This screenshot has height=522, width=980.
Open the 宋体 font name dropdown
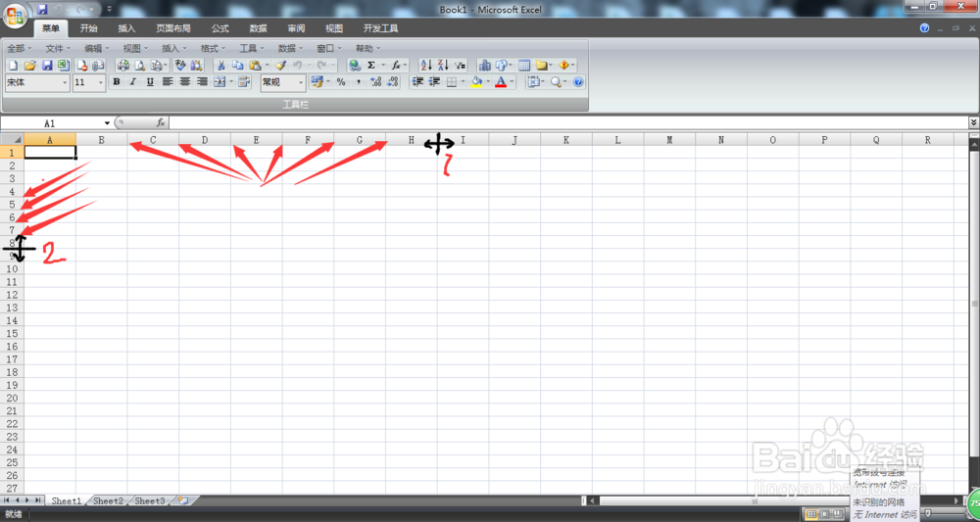click(x=65, y=82)
